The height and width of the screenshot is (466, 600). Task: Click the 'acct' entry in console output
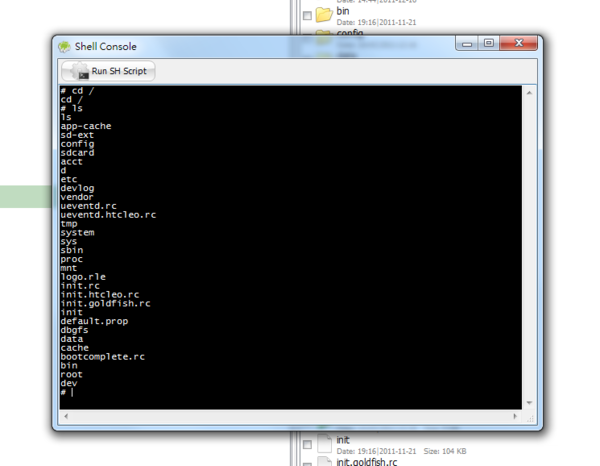[x=71, y=161]
